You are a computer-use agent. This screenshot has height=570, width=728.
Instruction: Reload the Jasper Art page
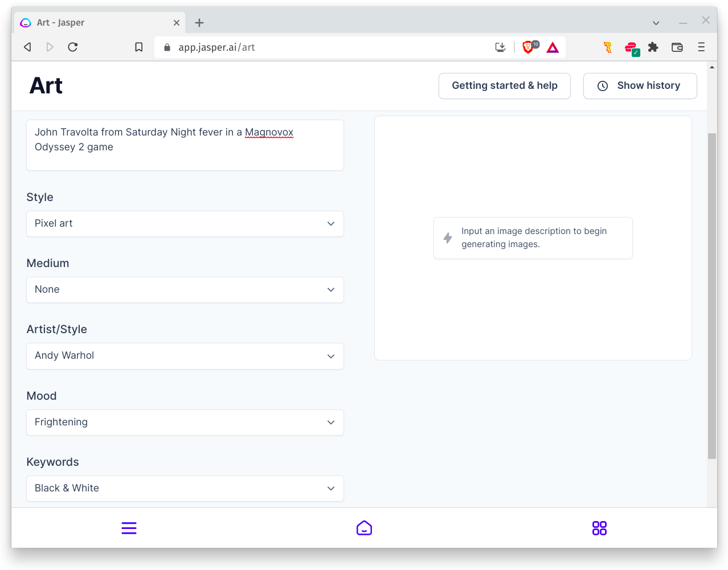73,47
